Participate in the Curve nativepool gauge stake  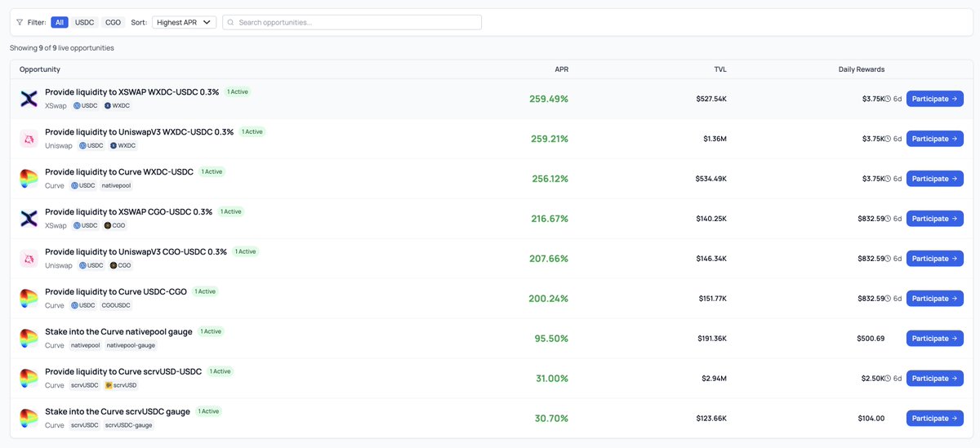coord(934,339)
